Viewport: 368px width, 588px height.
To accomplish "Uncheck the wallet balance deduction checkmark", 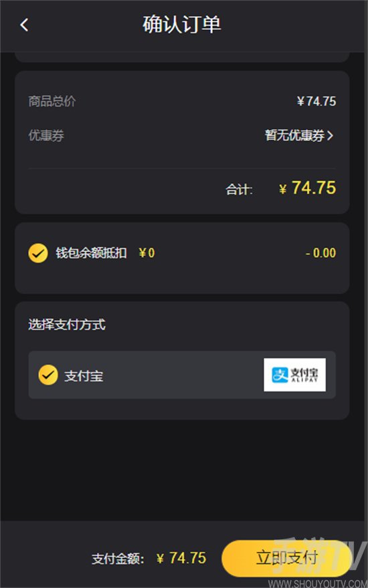I will coord(38,253).
